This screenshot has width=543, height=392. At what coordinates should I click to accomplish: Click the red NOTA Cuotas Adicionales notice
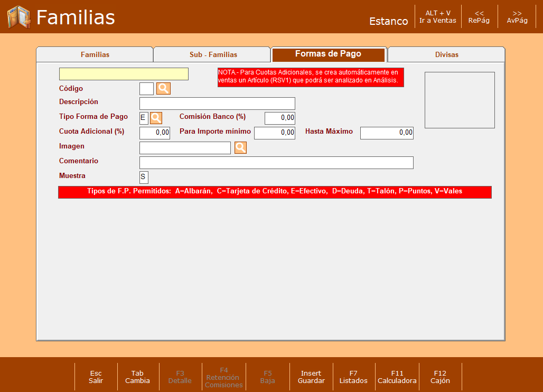tap(311, 77)
